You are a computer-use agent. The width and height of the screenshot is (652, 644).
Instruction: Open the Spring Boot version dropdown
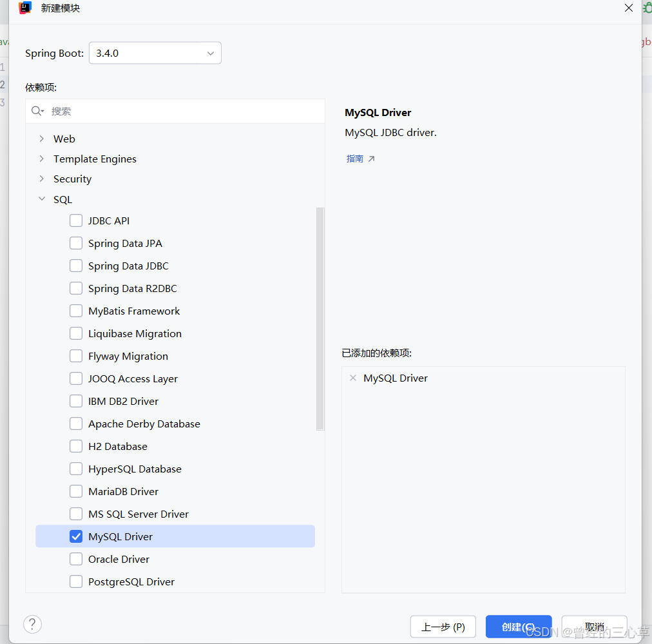pyautogui.click(x=155, y=53)
